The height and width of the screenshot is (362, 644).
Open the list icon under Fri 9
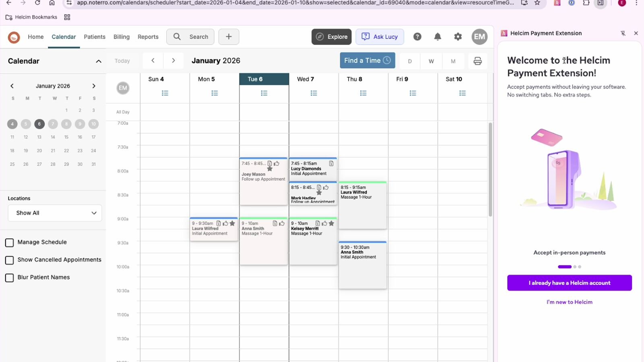tap(413, 93)
